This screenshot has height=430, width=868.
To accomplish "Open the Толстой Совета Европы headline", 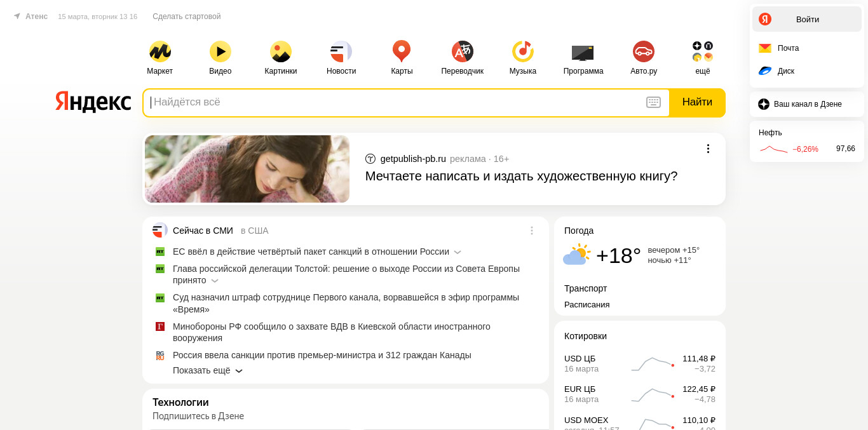I will tap(346, 274).
